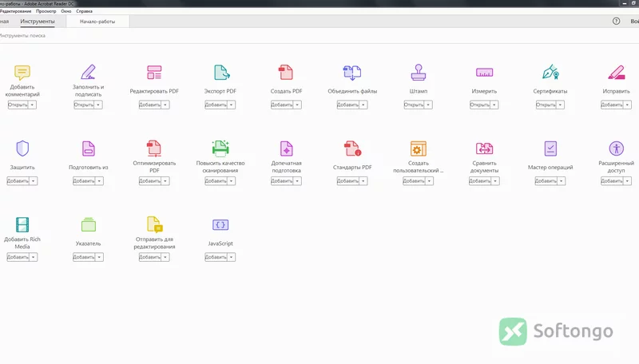Click Добавить button under Оптимизировать PDF
639x364 pixels.
(149, 181)
